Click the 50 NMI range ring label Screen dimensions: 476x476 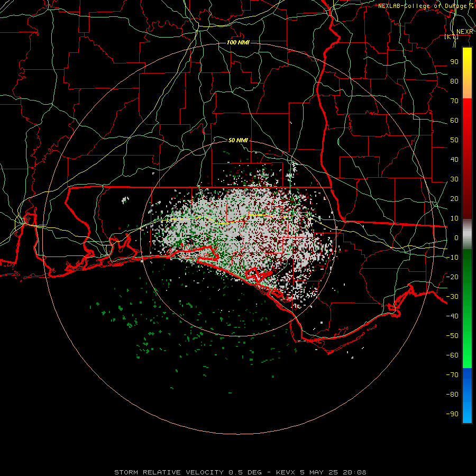[238, 140]
